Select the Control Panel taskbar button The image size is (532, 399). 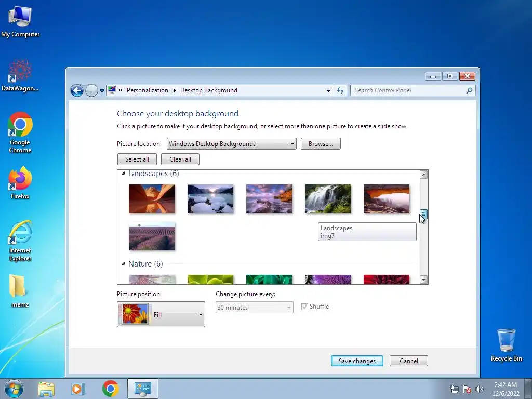coord(142,389)
